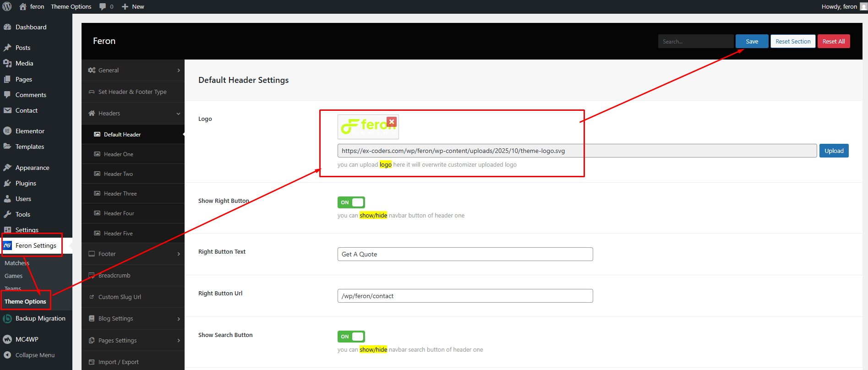Expand the Footer section chevron
This screenshot has height=370, width=868.
click(178, 254)
